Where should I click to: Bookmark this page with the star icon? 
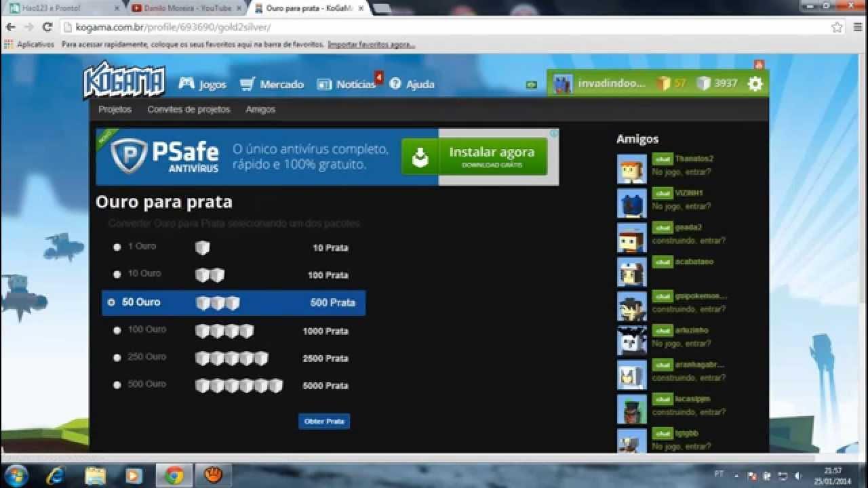click(x=837, y=27)
